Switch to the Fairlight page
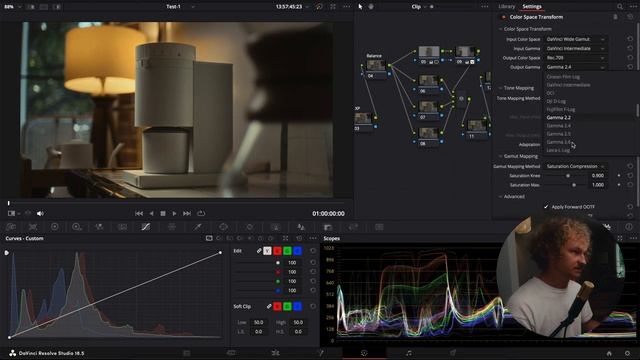The image size is (640, 360). tap(409, 353)
